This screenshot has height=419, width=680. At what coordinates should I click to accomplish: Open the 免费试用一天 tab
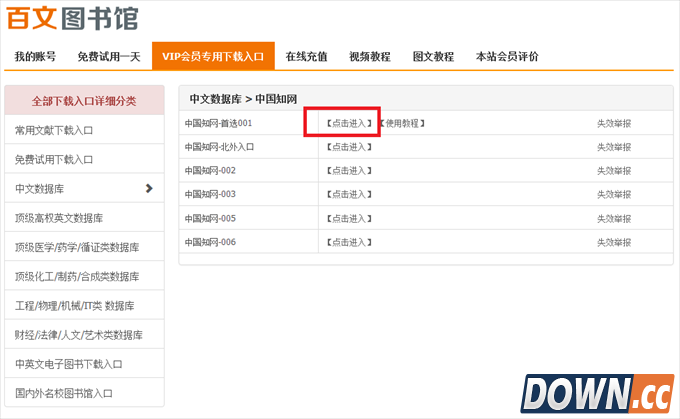click(x=109, y=56)
